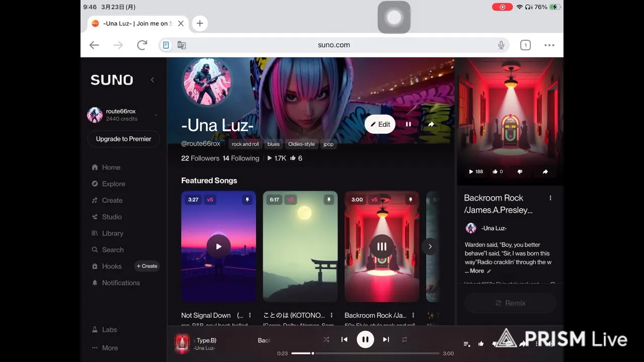This screenshot has width=644, height=362.
Task: Open a new browser tab
Action: coord(200,23)
